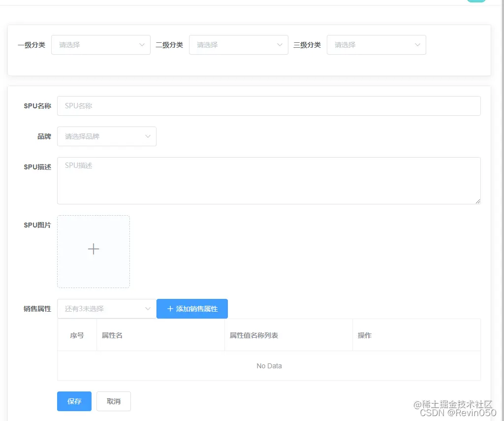Image resolution: width=504 pixels, height=421 pixels.
Task: Open the 还有3未选择 sales attribute dropdown
Action: tap(103, 309)
